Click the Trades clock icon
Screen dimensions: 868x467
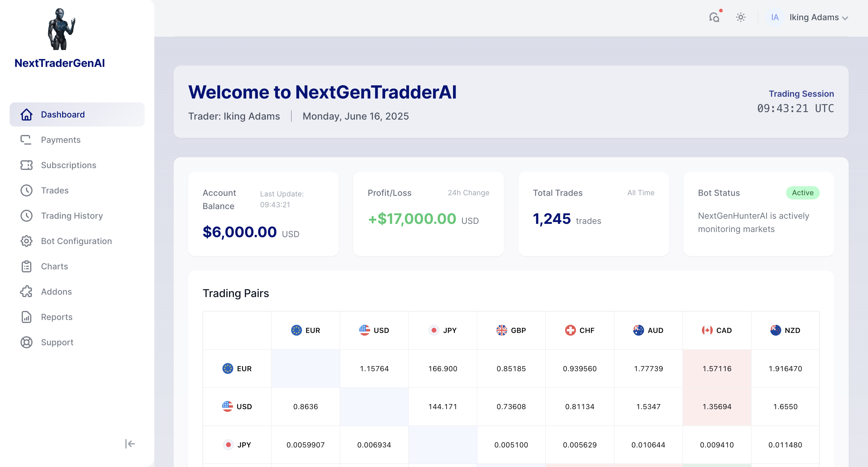point(26,190)
